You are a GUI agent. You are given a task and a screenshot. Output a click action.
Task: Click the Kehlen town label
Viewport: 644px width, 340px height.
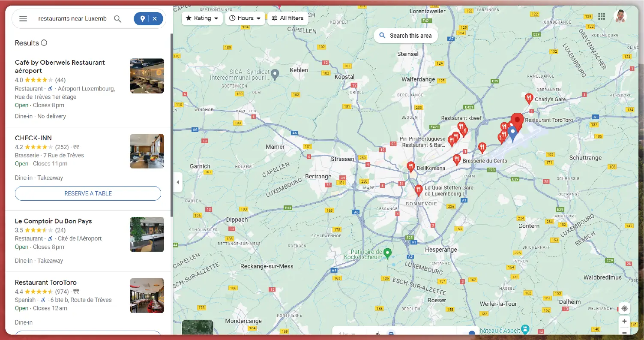coord(299,70)
